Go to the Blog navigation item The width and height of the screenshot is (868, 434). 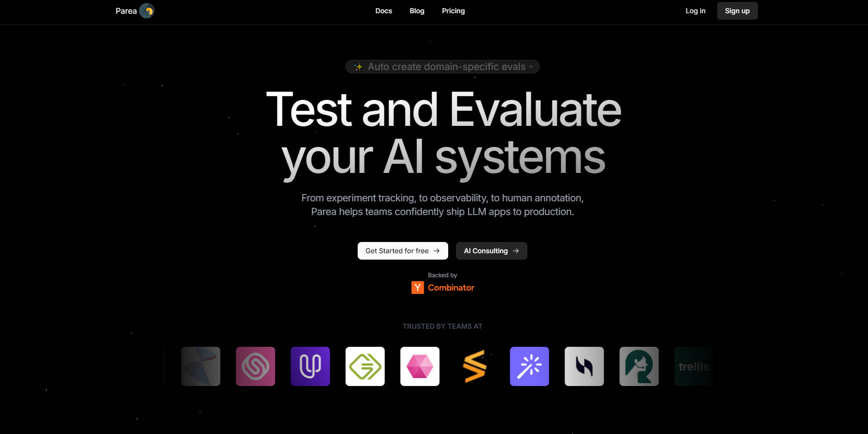(417, 11)
